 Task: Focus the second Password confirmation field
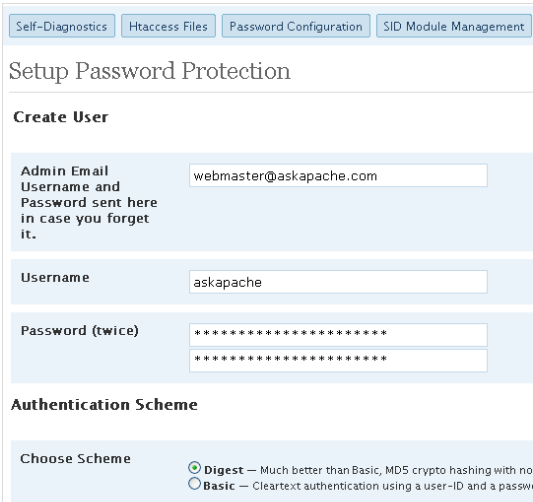[x=338, y=361]
